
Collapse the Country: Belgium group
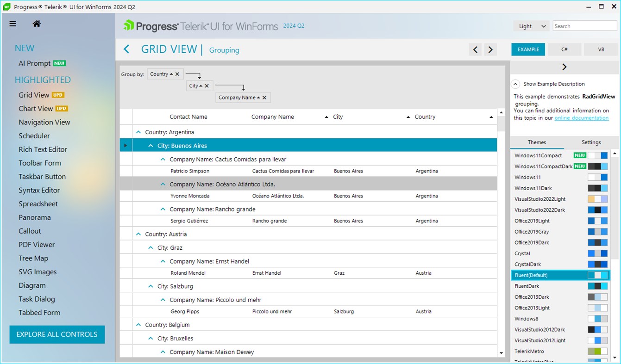click(138, 325)
